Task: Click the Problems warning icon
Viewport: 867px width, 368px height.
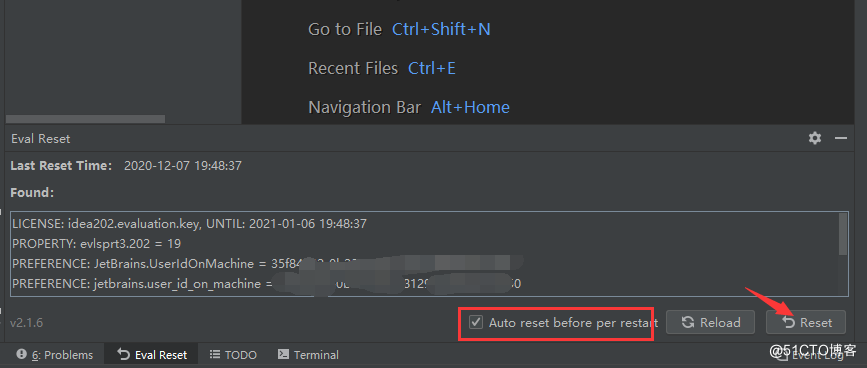Action: [22, 354]
